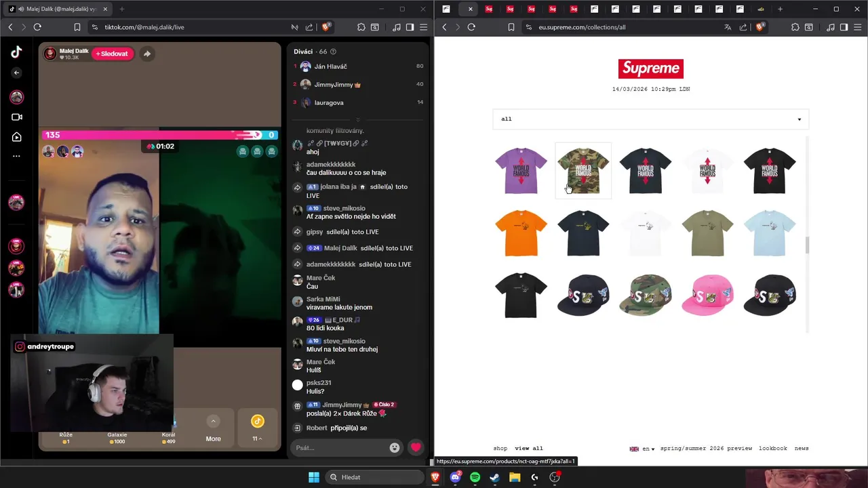This screenshot has width=868, height=488.
Task: Open the hamburger menu of the Supreme browser window
Action: pyautogui.click(x=857, y=27)
